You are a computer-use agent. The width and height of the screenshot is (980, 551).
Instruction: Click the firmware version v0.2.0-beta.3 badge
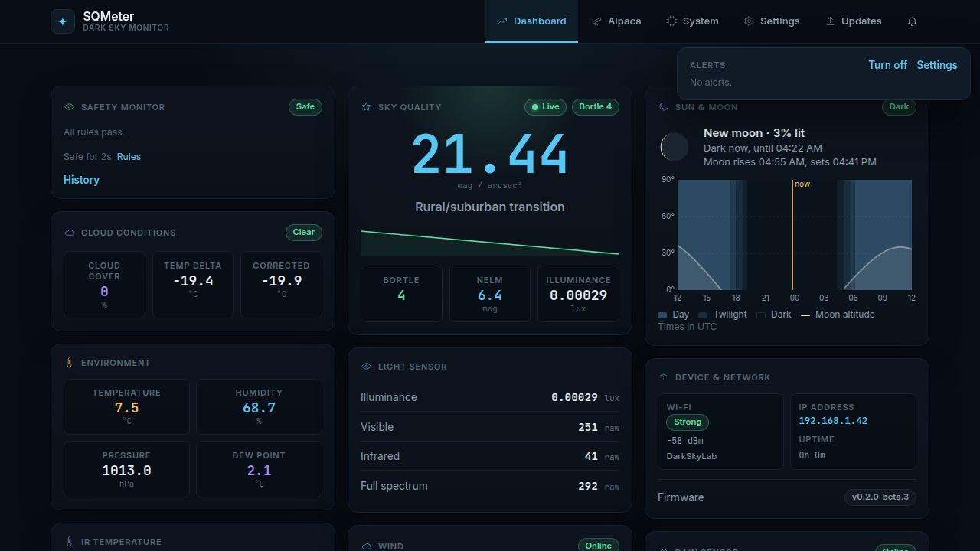[880, 497]
